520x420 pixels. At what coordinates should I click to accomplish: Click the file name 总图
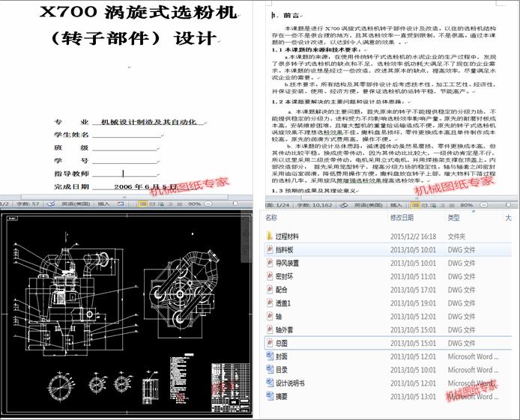coord(282,343)
